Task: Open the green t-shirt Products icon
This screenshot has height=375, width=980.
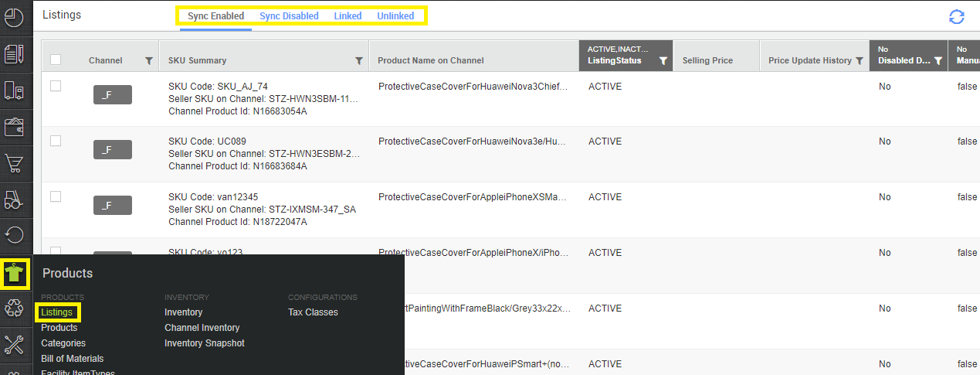Action: click(15, 273)
